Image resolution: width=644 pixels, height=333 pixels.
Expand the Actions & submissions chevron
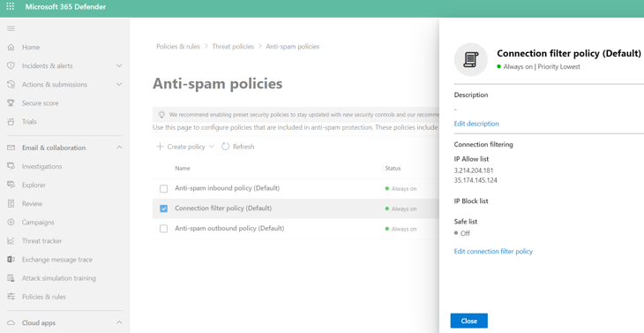point(119,84)
